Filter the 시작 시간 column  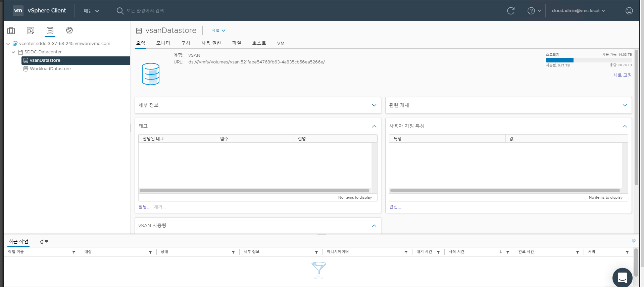508,252
